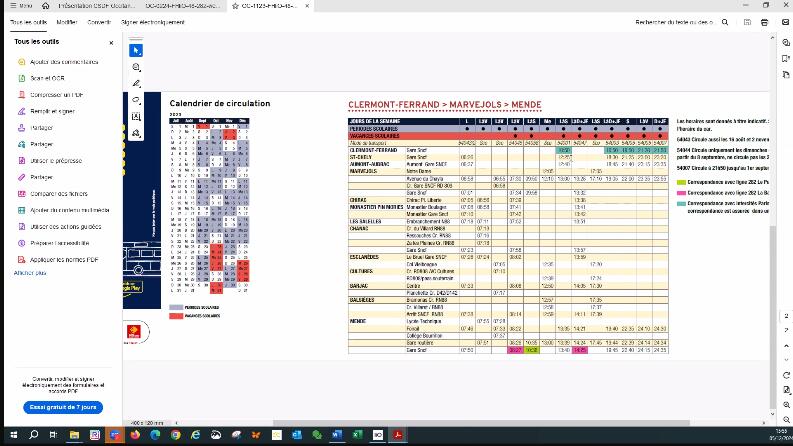The width and height of the screenshot is (793, 446).
Task: Expand the tool list with Afficher plus
Action: click(x=30, y=273)
